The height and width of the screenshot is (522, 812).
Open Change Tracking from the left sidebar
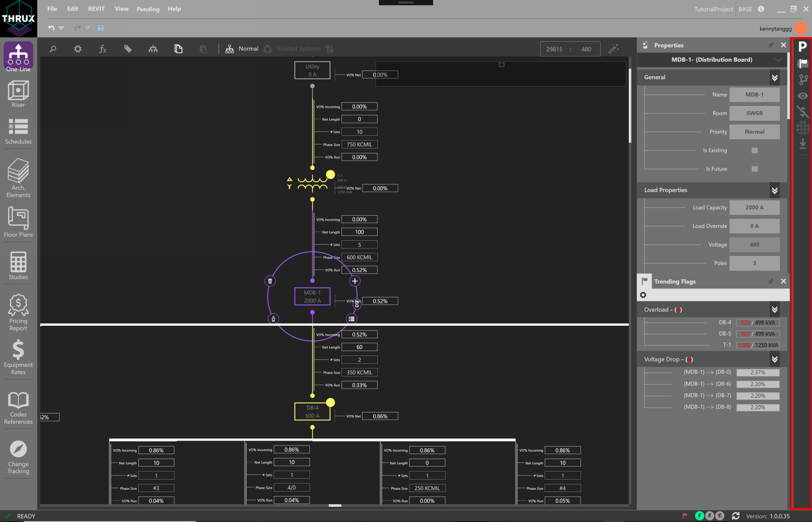[x=18, y=457]
